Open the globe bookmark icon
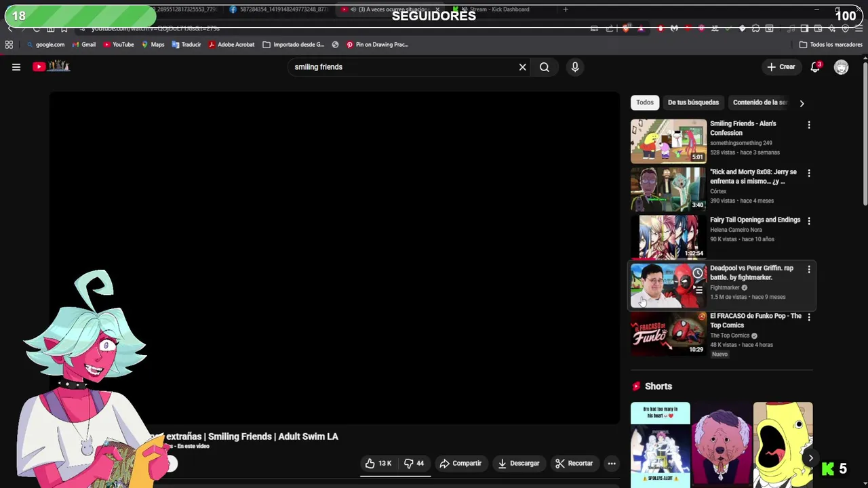Screen dimensions: 868x488 coord(335,45)
